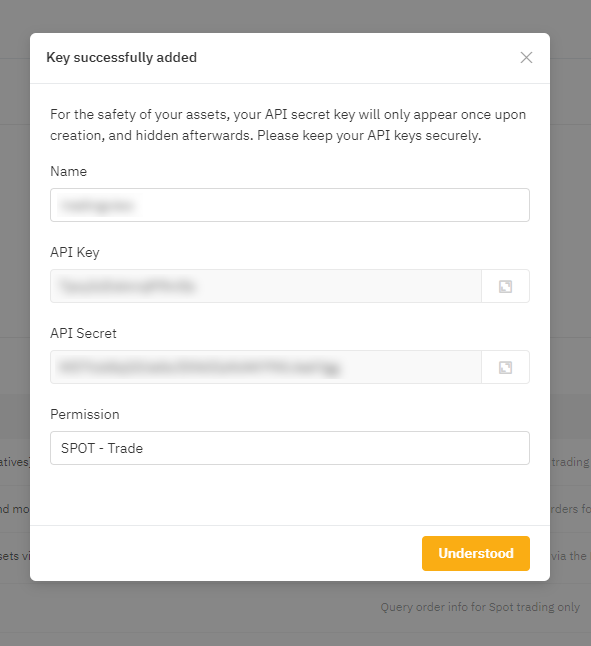
Task: Click the dimmed 'atives' text at left
Action: (x=15, y=462)
